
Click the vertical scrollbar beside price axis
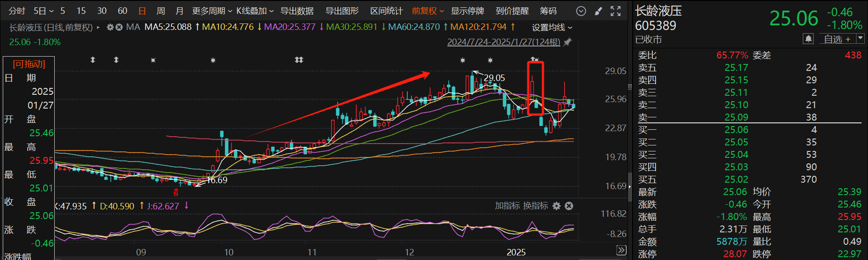[629, 186]
